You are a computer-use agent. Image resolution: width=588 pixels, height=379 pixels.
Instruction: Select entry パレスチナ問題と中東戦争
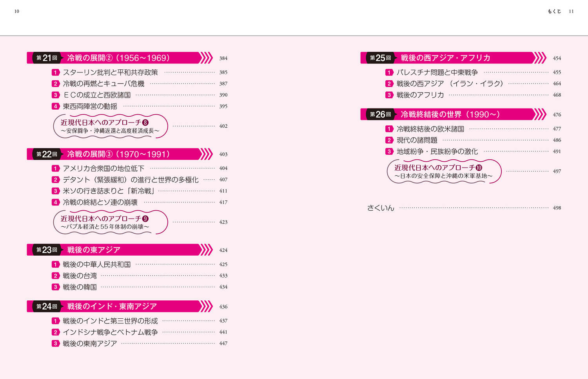click(437, 72)
